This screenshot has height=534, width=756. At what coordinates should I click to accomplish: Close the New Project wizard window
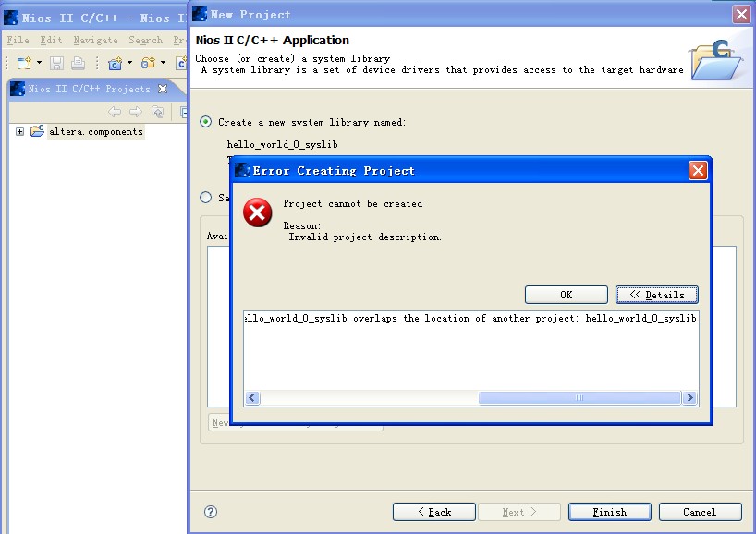click(741, 14)
